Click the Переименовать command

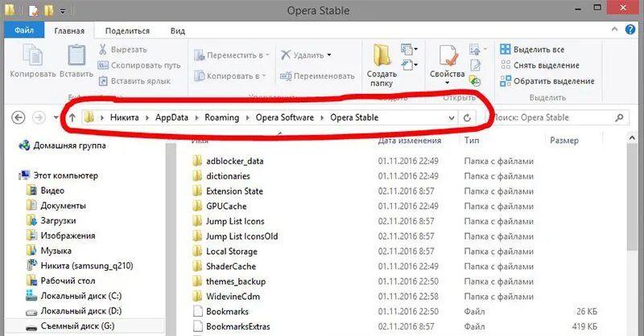coord(317,76)
